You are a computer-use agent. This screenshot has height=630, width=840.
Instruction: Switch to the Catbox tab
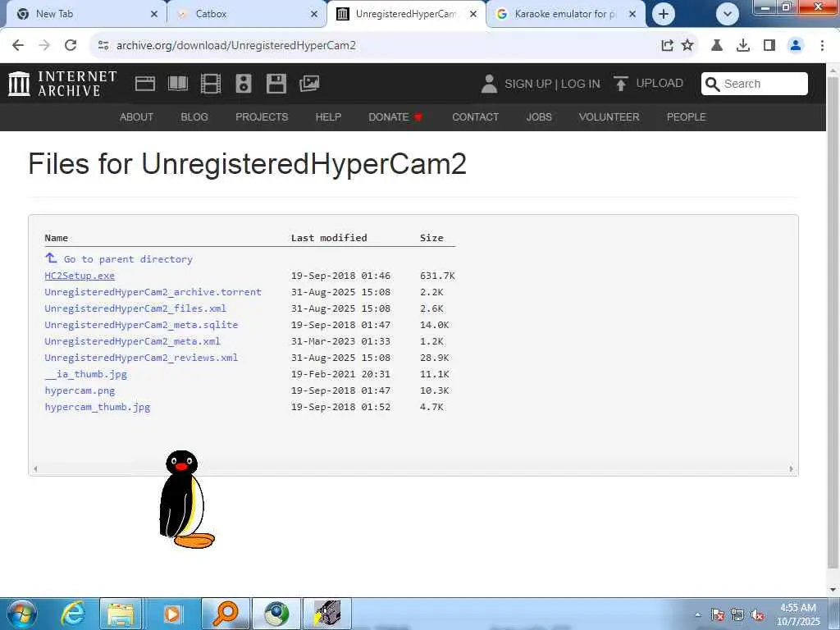tap(246, 14)
